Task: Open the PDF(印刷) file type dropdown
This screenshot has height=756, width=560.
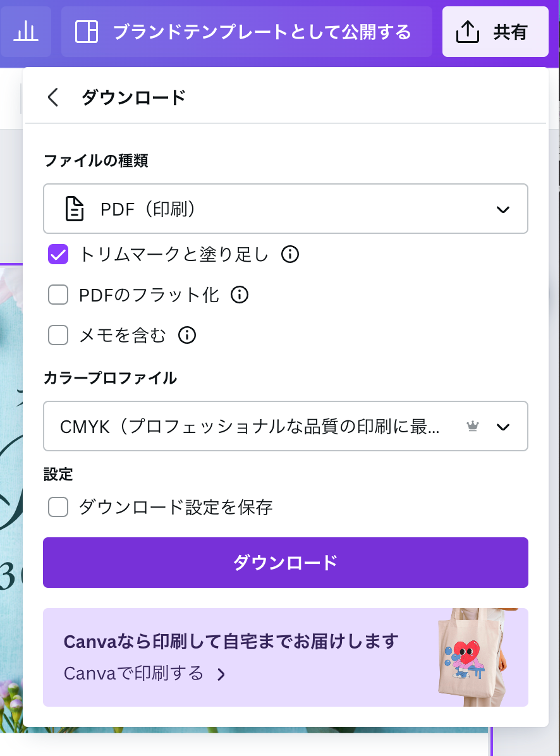Action: tap(285, 209)
